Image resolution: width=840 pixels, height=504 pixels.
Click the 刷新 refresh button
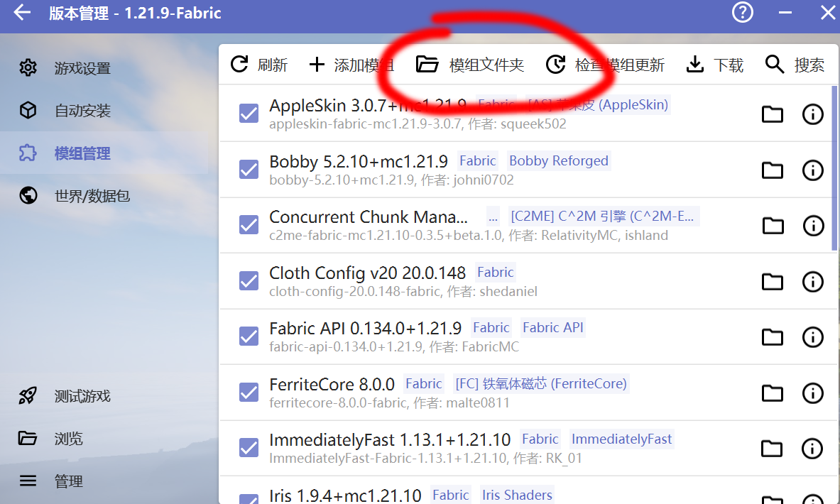pyautogui.click(x=260, y=65)
